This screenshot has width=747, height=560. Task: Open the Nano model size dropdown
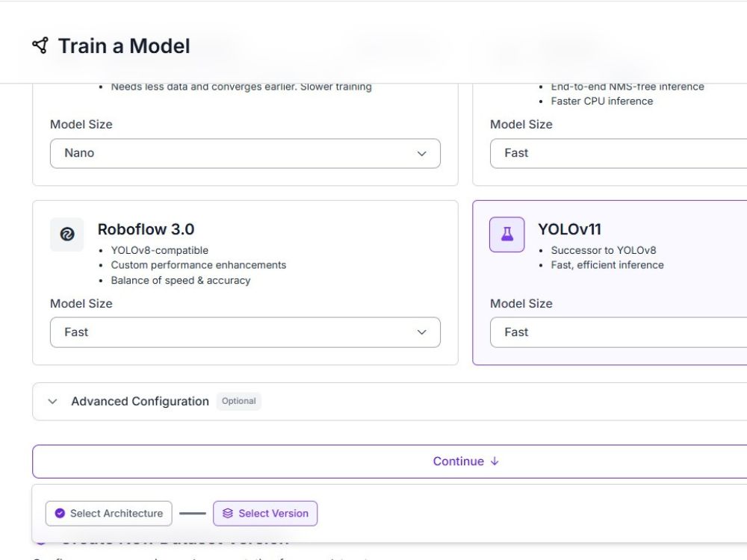point(245,153)
